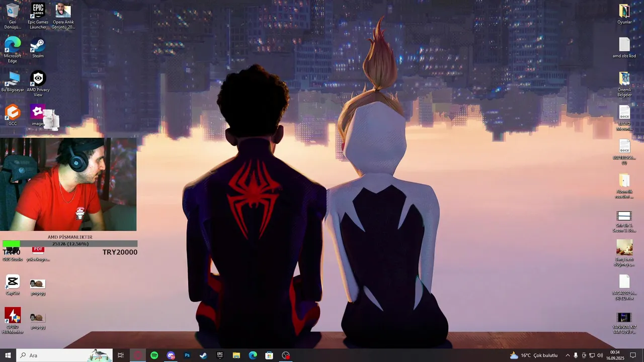Click the network tray icon
The image size is (644, 362).
pyautogui.click(x=592, y=355)
